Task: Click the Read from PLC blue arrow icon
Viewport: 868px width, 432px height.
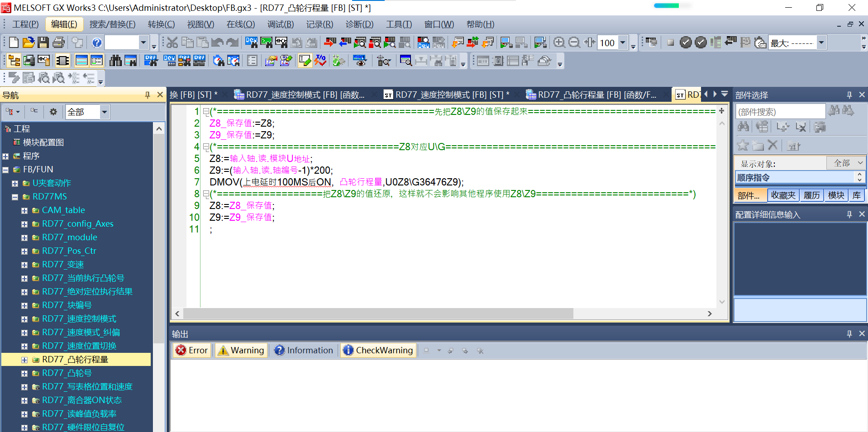Action: point(345,43)
